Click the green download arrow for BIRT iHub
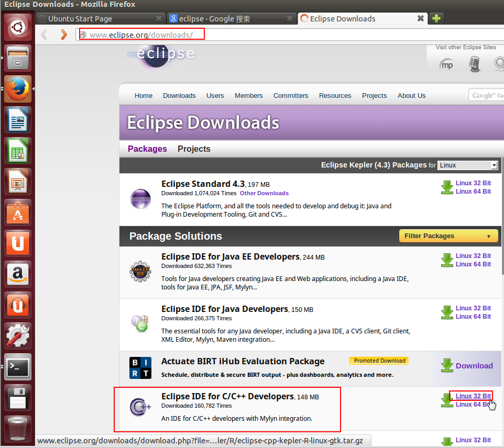Screen dimensions: 504x448 (447, 365)
